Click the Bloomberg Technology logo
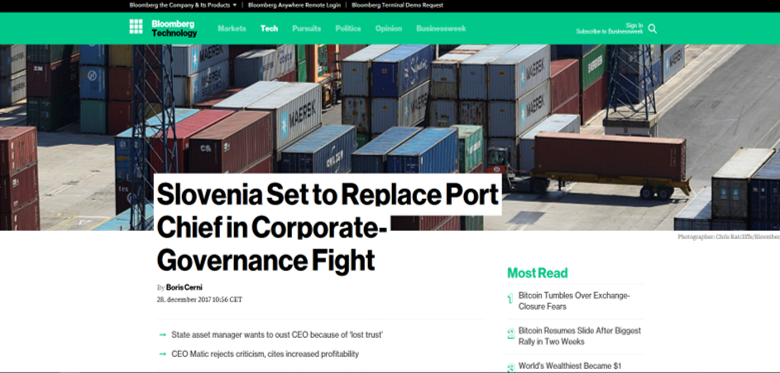Screen dimensions: 780x373 coord(174,29)
